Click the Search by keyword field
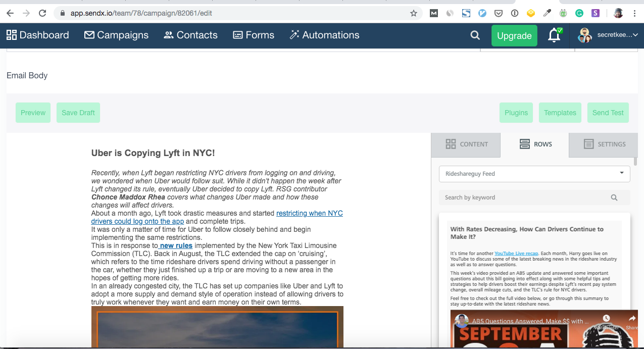The image size is (644, 349). click(x=534, y=197)
